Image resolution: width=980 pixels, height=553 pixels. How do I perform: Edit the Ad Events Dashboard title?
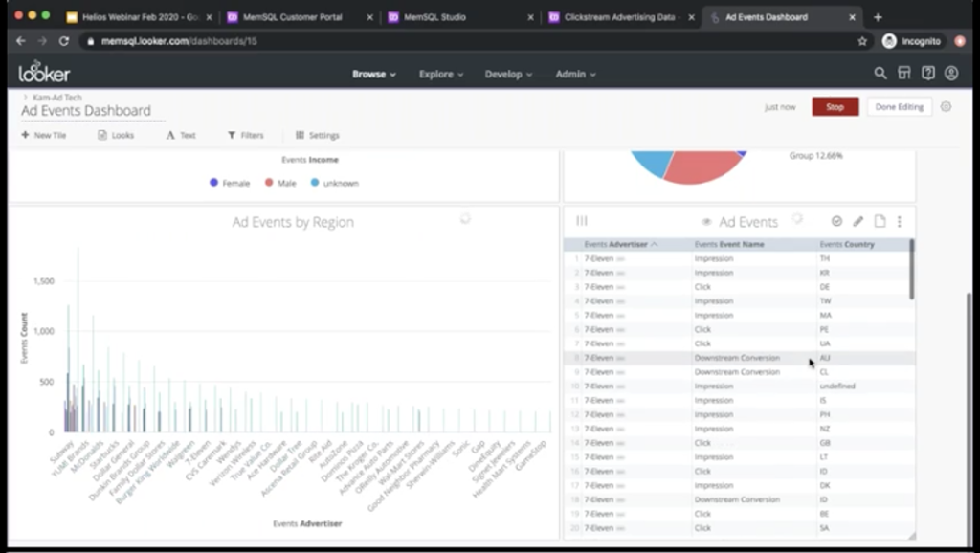click(86, 111)
